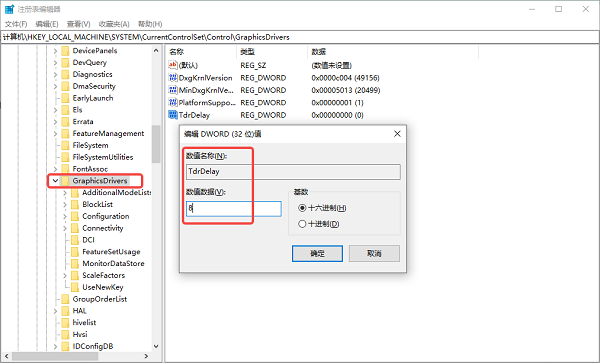Click the DWORD icon of TdrDelay
The width and height of the screenshot is (600, 363).
click(x=173, y=115)
